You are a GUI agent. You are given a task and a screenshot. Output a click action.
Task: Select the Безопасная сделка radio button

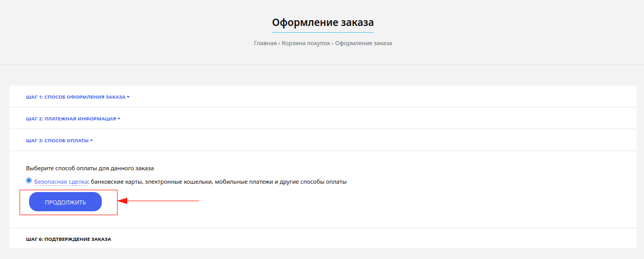pos(29,181)
